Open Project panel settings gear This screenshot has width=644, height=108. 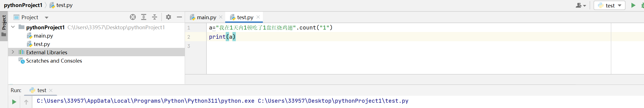169,17
